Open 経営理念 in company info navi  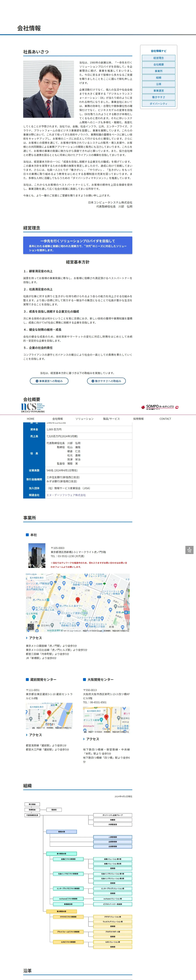tap(159, 58)
